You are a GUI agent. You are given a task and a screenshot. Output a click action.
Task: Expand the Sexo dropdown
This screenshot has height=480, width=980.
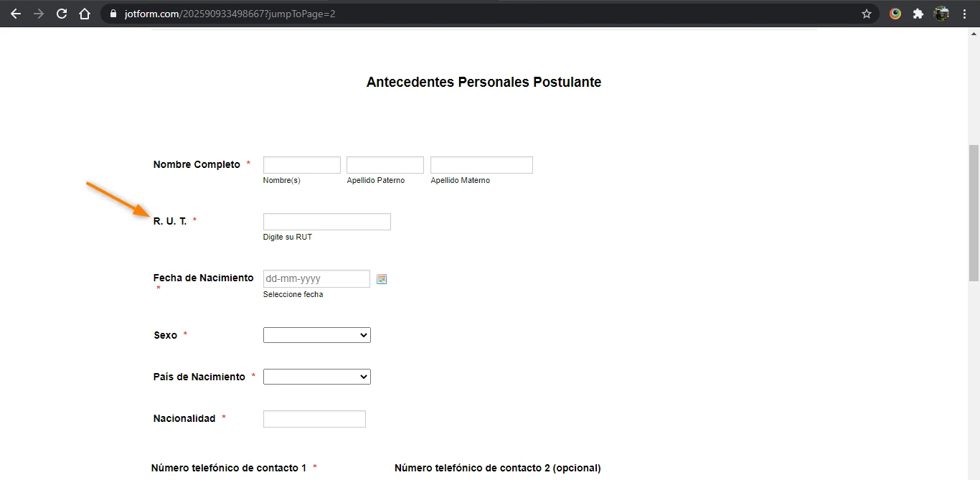[316, 335]
